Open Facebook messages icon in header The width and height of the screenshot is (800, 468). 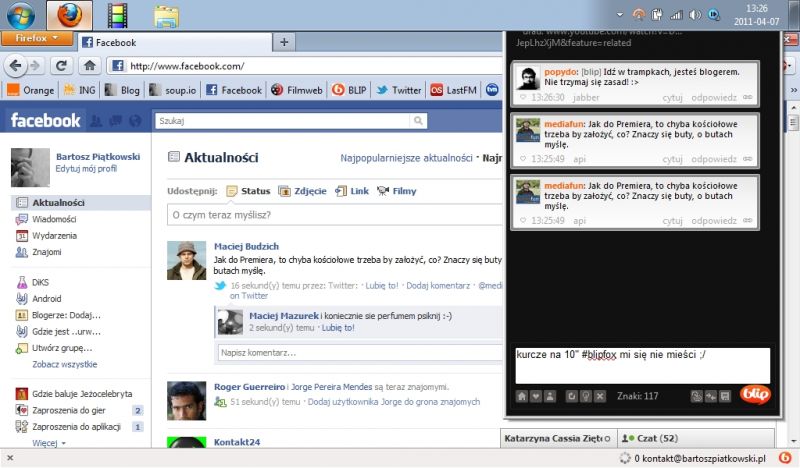[x=116, y=121]
